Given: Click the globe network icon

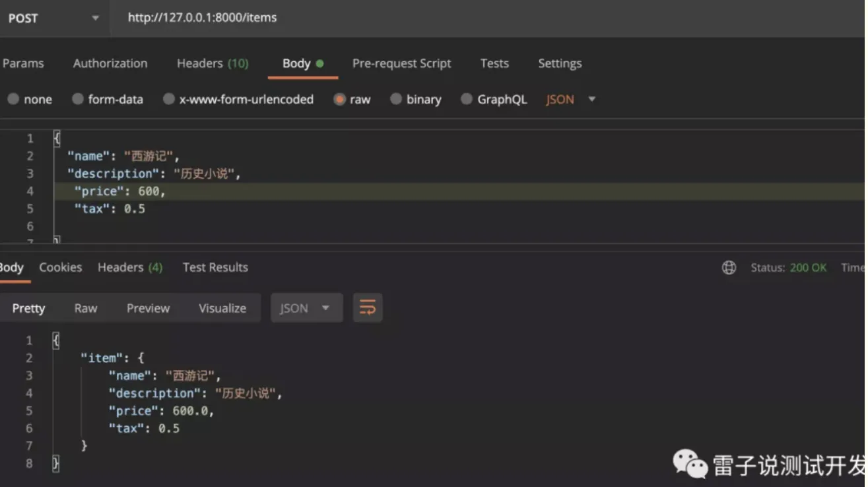Looking at the screenshot, I should [x=729, y=267].
